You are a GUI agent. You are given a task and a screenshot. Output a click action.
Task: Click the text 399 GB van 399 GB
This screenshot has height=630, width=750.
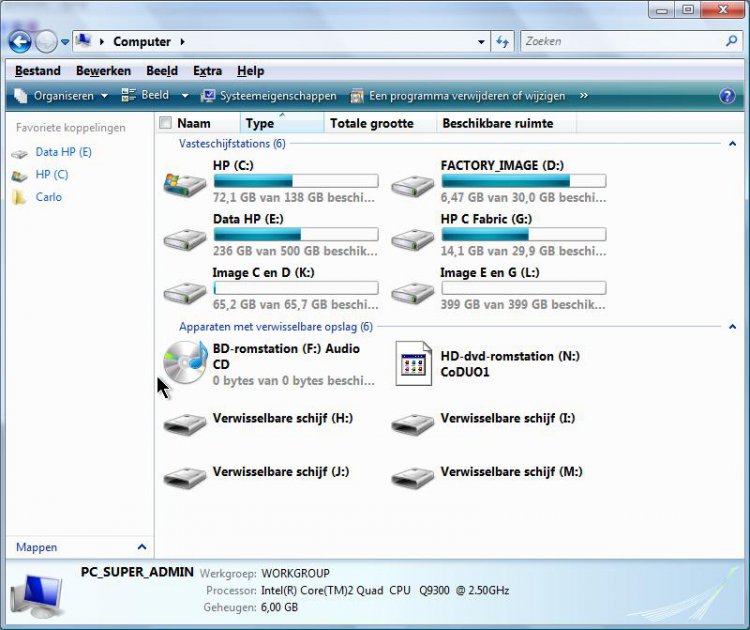[497, 305]
